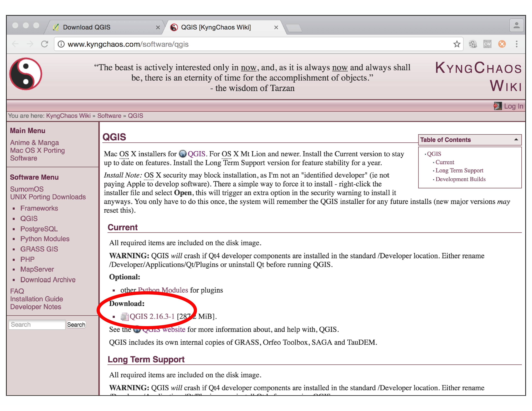Click the Long Term Support section heading

[x=146, y=359]
